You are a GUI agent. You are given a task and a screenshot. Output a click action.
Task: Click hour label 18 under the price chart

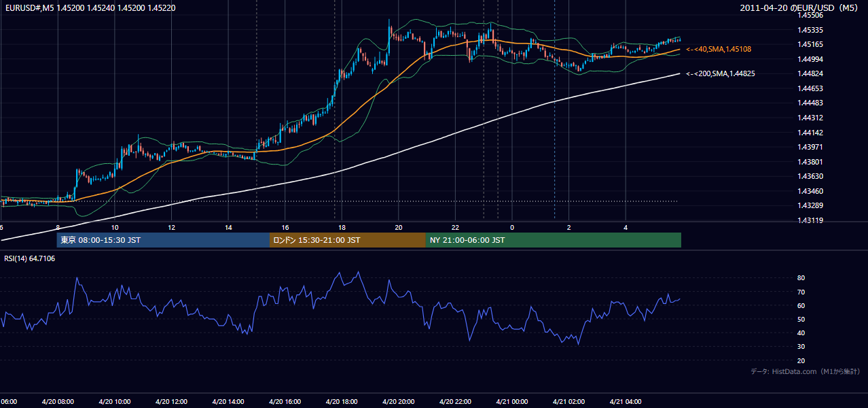pyautogui.click(x=342, y=228)
